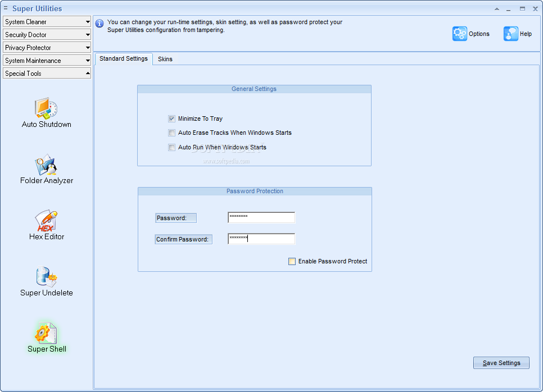This screenshot has height=392, width=543.
Task: Switch to the Skins tab
Action: (165, 59)
